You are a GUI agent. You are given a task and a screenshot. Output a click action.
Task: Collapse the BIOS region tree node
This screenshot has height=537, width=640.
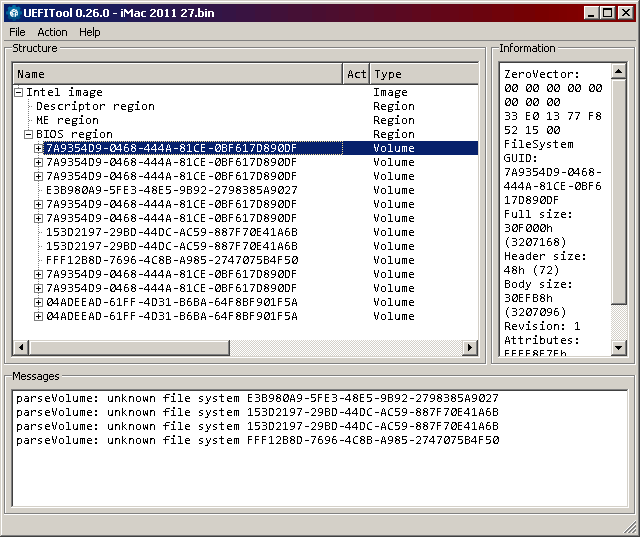tap(29, 134)
